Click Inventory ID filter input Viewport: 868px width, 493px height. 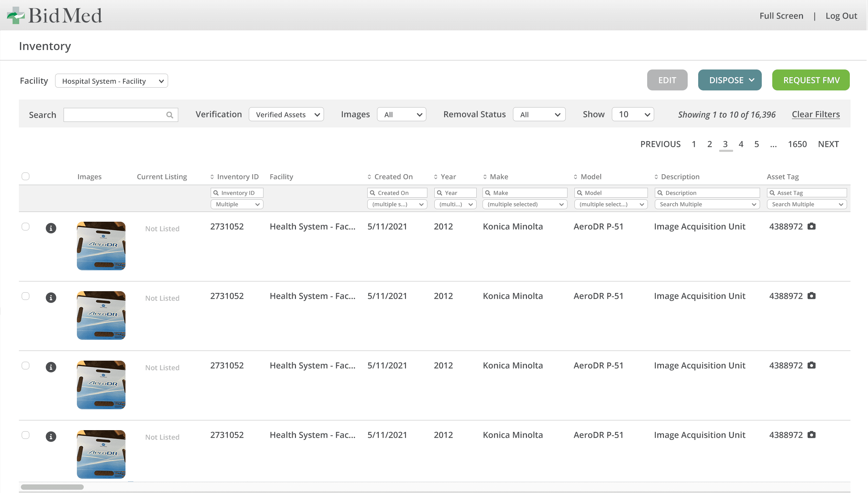click(x=237, y=193)
